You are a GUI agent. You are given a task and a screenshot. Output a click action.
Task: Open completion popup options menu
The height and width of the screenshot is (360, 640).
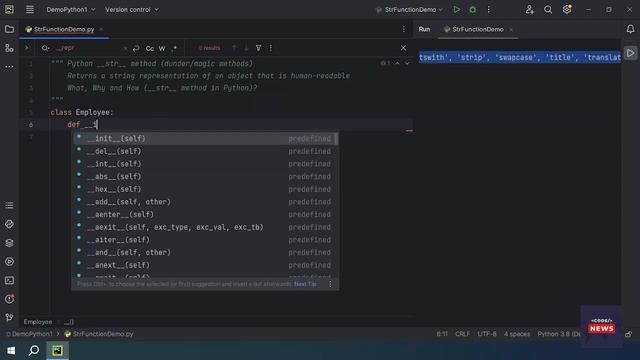(x=330, y=284)
